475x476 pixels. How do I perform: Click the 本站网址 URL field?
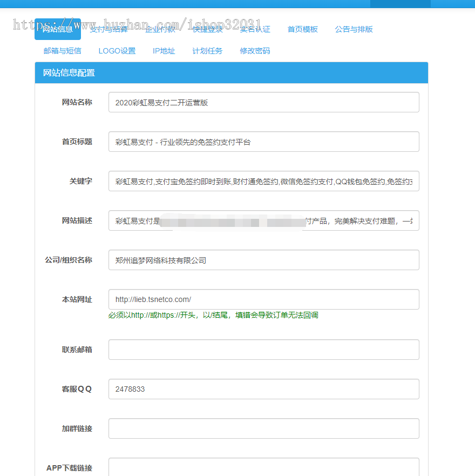263,299
